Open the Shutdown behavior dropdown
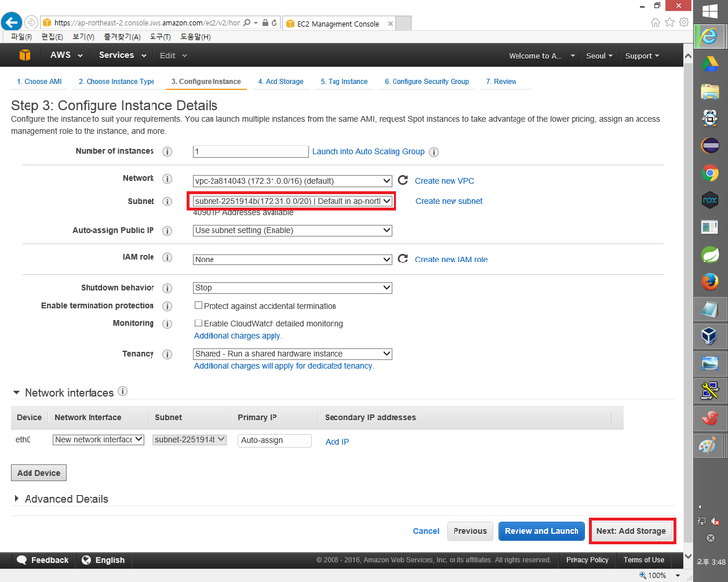The image size is (728, 582). coord(292,288)
